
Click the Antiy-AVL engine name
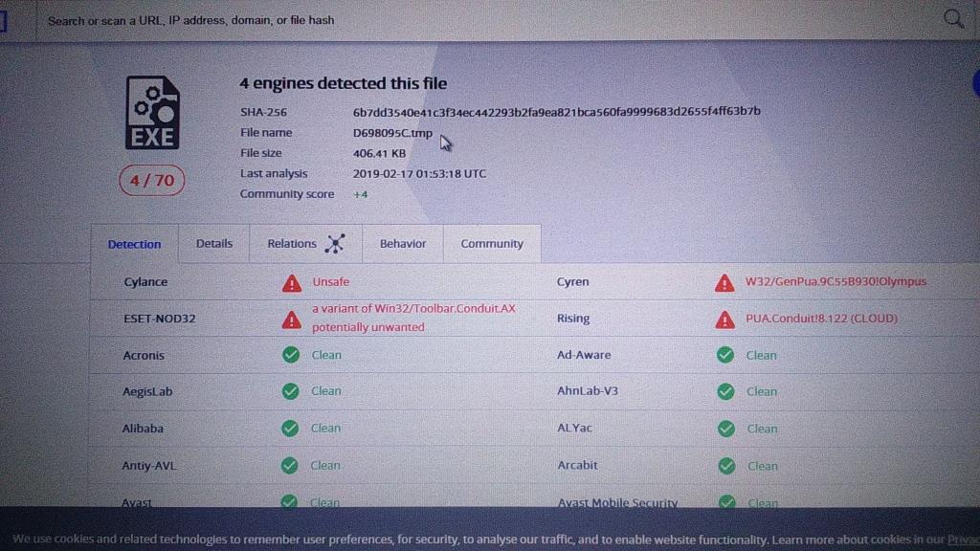148,466
